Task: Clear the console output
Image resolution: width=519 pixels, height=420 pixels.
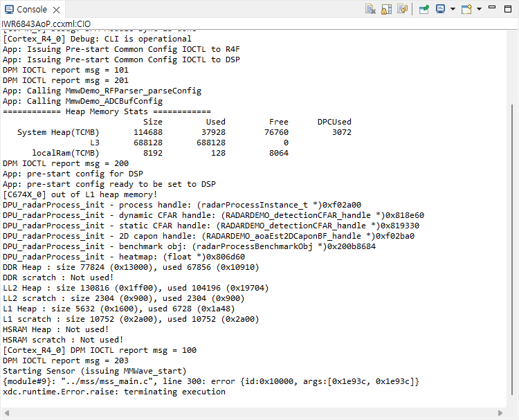Action: pos(370,9)
